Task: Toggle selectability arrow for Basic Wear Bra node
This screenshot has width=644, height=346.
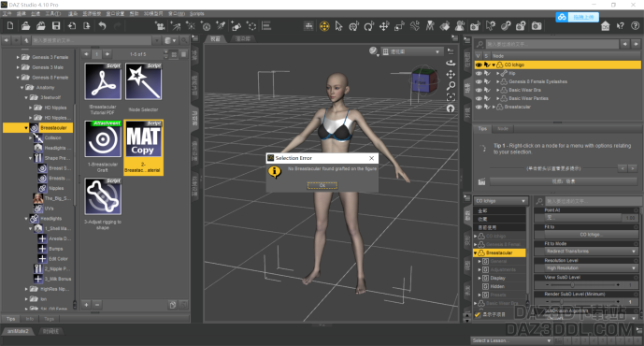Action: tap(487, 90)
